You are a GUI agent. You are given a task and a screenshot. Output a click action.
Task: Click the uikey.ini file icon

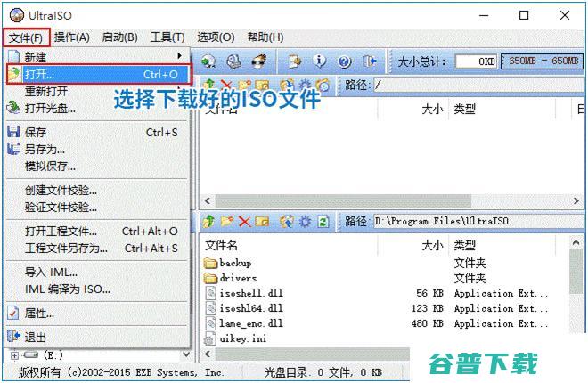click(210, 338)
